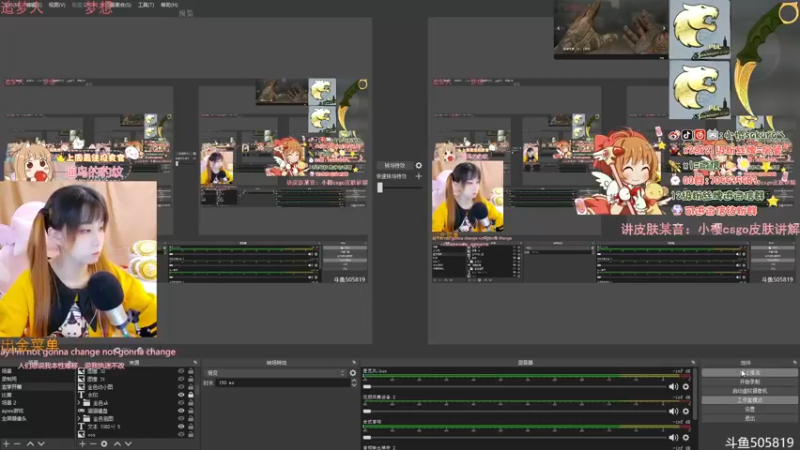This screenshot has width=800, height=450.
Task: Mute the 麦克风/Aux speaker icon
Action: pos(673,387)
